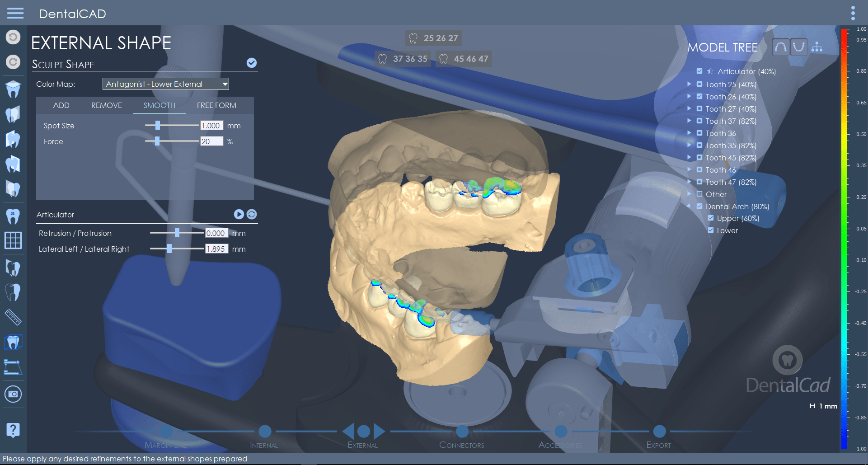Click the Model Tree hierarchy icon
This screenshot has height=465, width=868.
click(817, 47)
